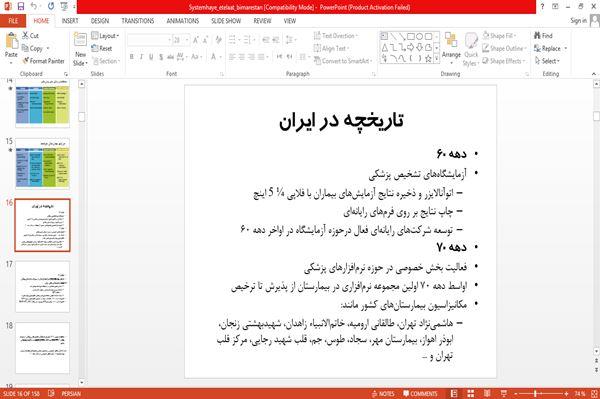Click the zoom out minus button
600x399 pixels.
(515, 393)
